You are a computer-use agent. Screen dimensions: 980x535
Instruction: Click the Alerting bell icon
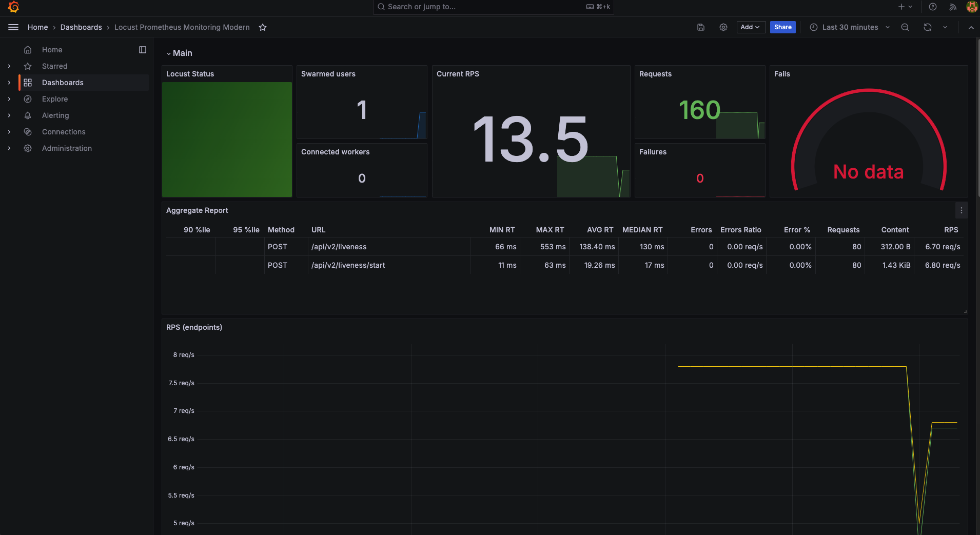[x=28, y=115]
